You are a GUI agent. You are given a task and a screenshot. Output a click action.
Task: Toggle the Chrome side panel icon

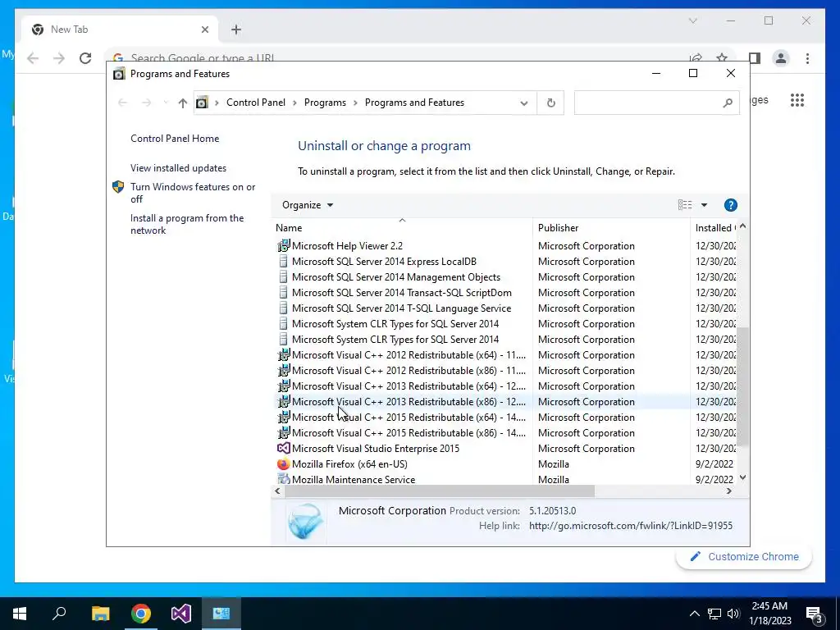[755, 58]
